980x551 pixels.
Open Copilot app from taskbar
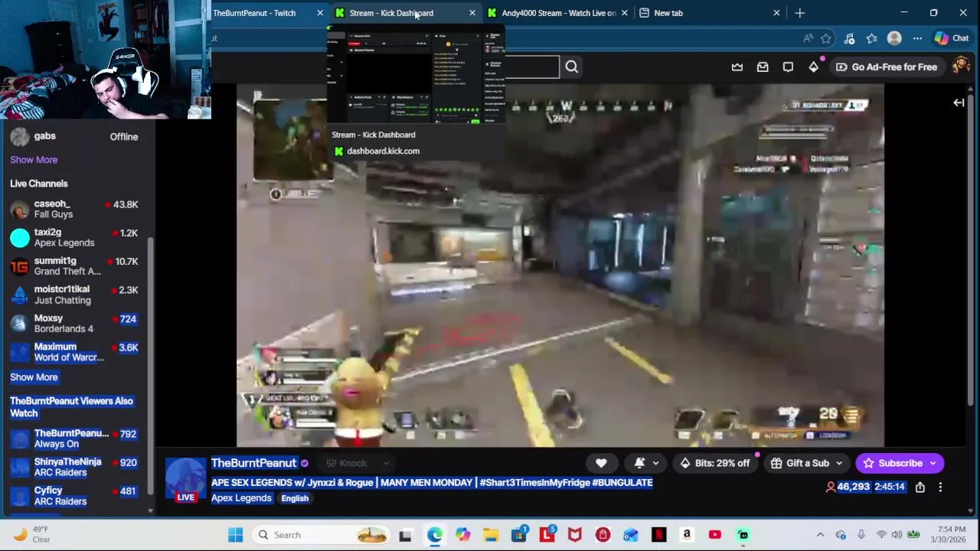(462, 535)
